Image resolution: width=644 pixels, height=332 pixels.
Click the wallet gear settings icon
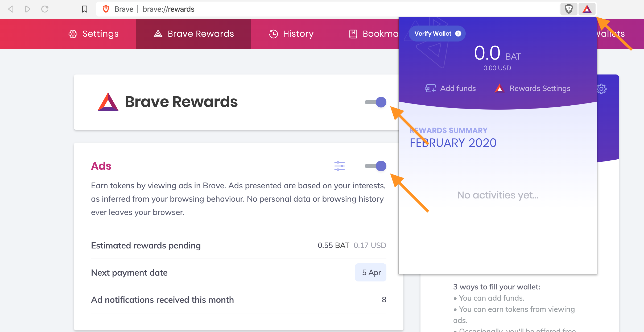click(602, 89)
